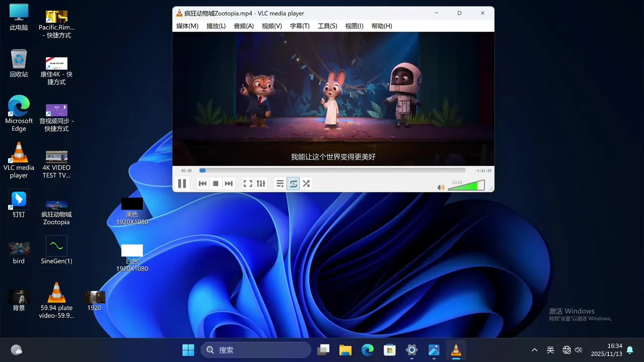Open Microsoft Store from taskbar

(x=389, y=350)
